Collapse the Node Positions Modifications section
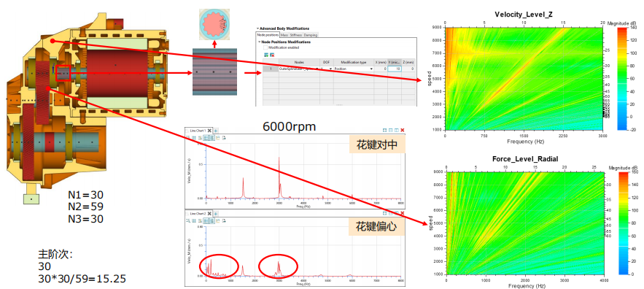 point(259,42)
